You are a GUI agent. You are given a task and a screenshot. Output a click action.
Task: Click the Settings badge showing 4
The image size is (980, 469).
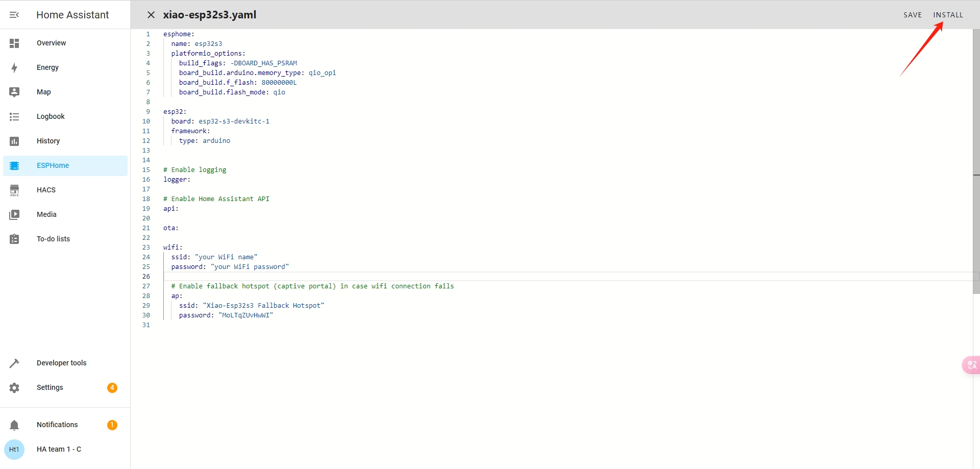coord(112,388)
